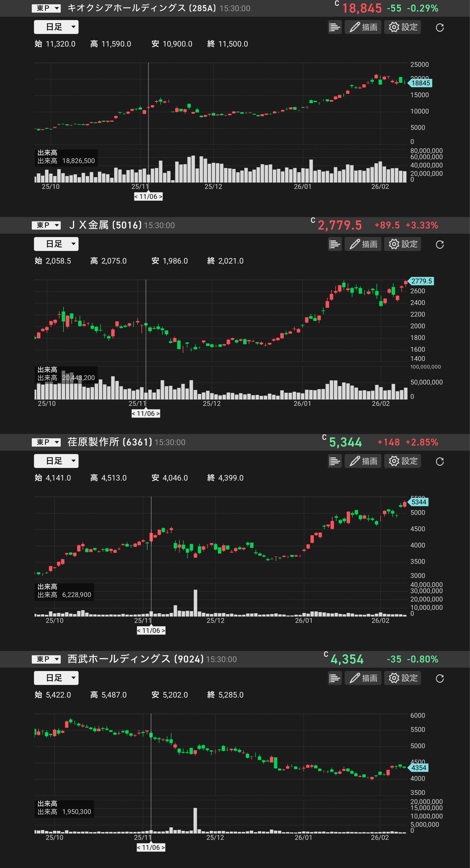Open the 東P market selector for 西武ホールディングス
The width and height of the screenshot is (470, 868).
click(46, 659)
